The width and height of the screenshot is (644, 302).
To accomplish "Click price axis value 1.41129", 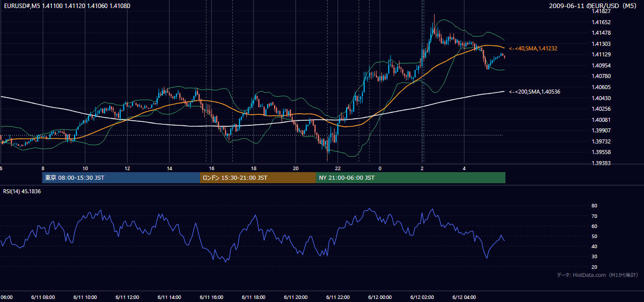I will tap(602, 54).
